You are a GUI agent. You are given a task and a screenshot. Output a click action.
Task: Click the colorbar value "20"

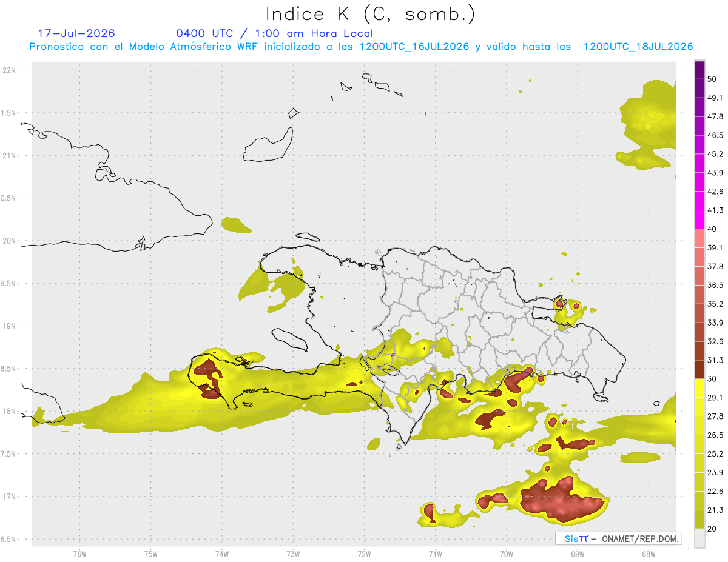tap(713, 529)
